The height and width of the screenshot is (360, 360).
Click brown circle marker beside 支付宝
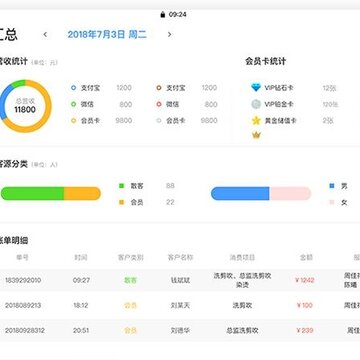pyautogui.click(x=159, y=88)
